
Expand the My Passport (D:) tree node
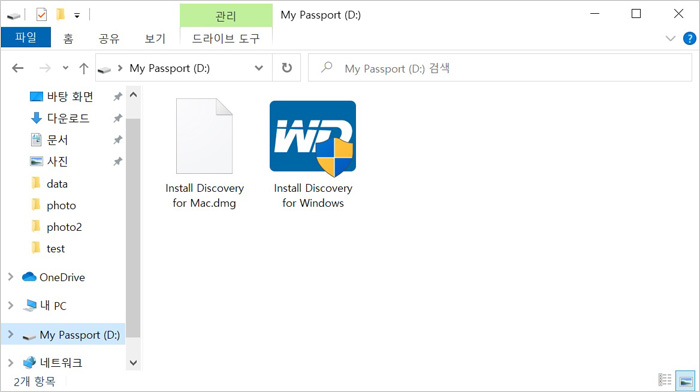11,334
